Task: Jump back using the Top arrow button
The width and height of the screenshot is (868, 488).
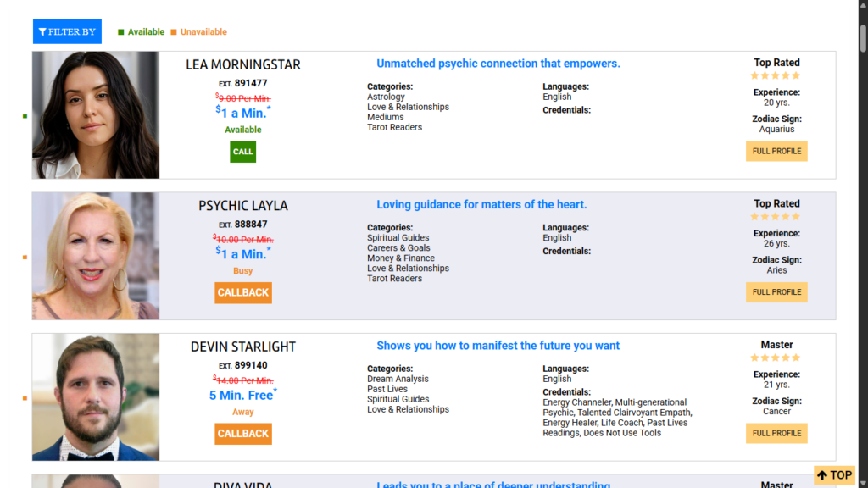Action: 834,475
